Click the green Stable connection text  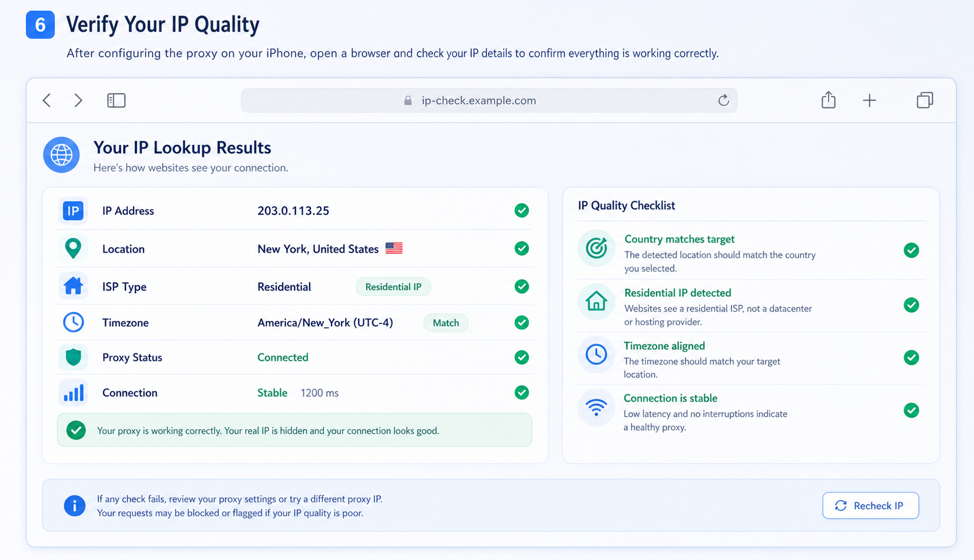click(x=272, y=393)
